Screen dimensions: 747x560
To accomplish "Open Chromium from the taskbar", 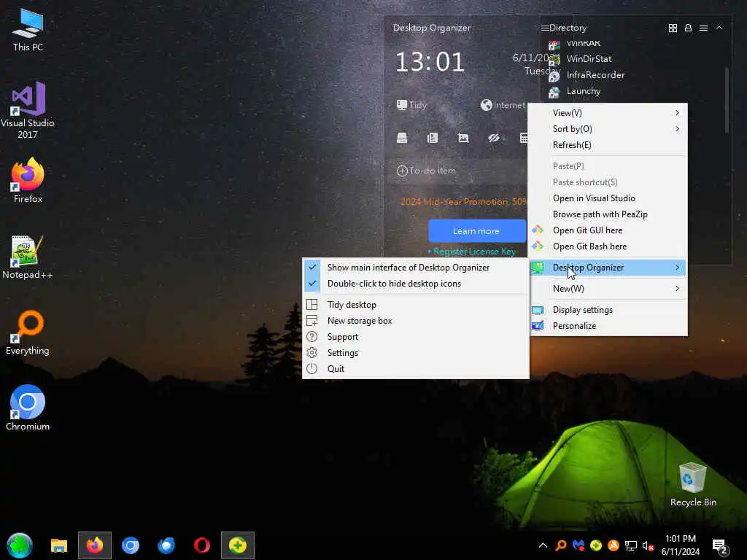I will [x=131, y=545].
